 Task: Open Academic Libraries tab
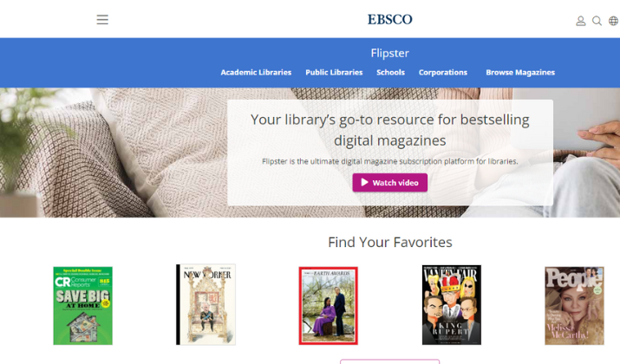coord(256,72)
